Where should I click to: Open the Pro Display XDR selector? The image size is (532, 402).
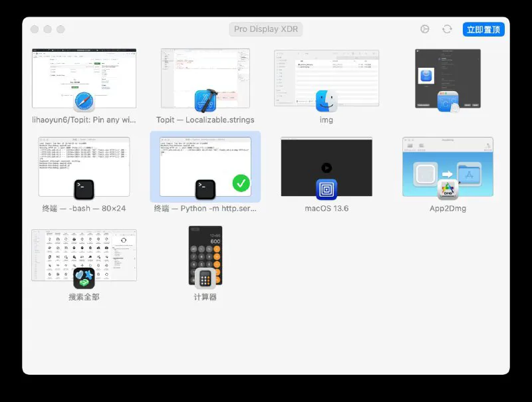coord(266,29)
